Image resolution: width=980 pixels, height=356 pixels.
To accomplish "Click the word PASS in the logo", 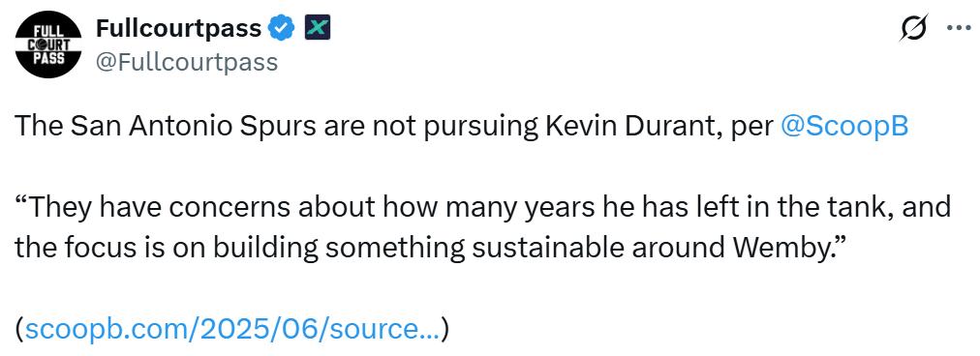I will (48, 58).
